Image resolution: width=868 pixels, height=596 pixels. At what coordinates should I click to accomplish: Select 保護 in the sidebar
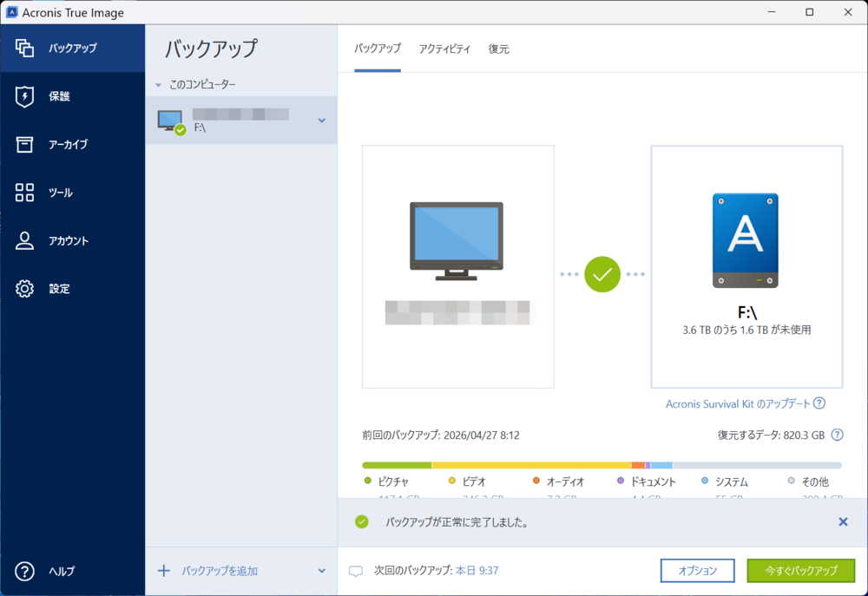click(x=73, y=96)
